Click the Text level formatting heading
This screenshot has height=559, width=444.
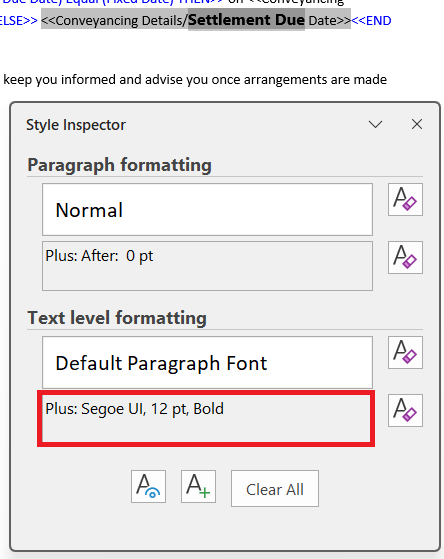coord(117,318)
